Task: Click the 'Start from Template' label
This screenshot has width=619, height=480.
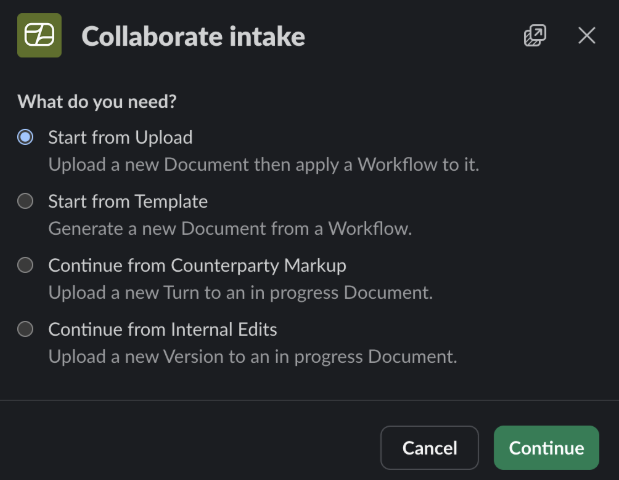Action: coord(128,201)
